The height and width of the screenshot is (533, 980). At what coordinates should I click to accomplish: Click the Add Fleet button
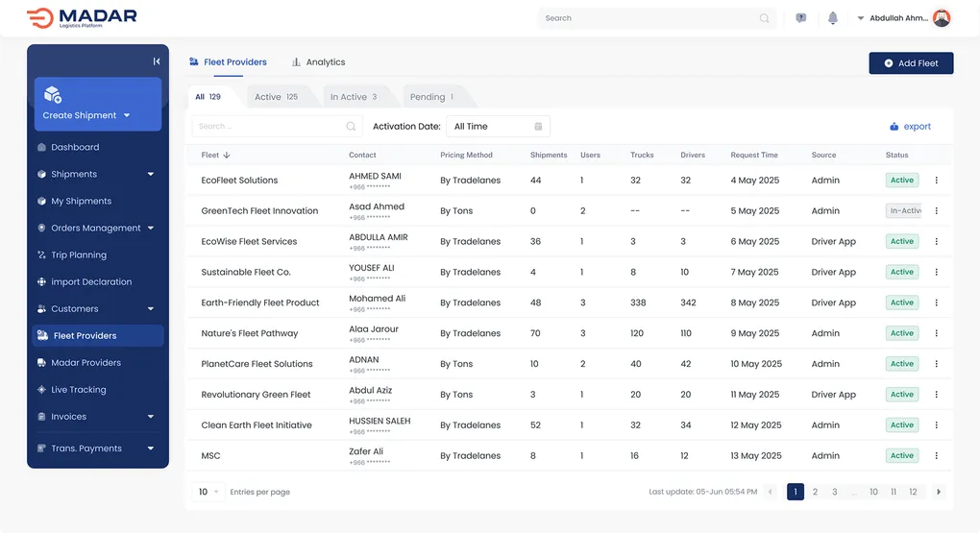click(911, 63)
